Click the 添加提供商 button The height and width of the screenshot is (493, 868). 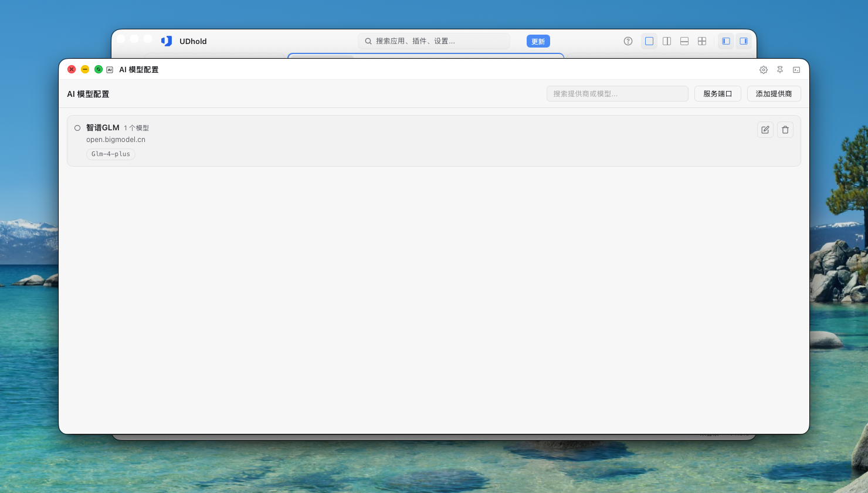(x=774, y=94)
